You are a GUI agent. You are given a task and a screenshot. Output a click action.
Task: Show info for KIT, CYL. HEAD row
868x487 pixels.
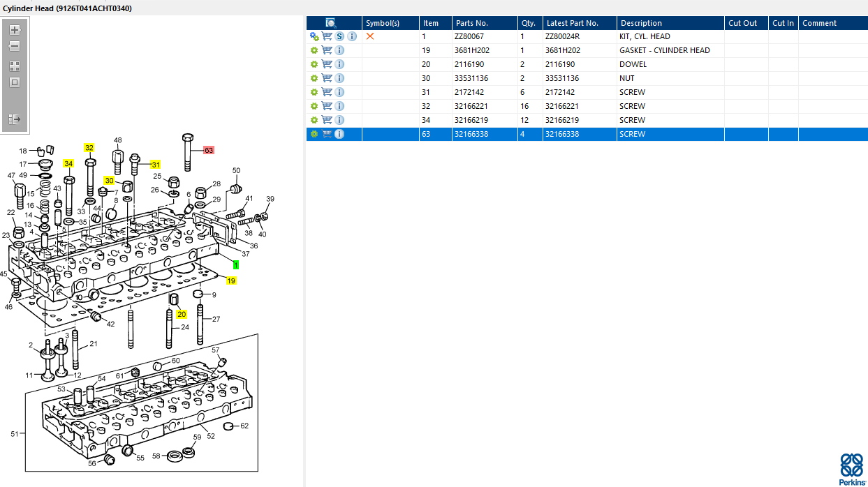pos(352,36)
